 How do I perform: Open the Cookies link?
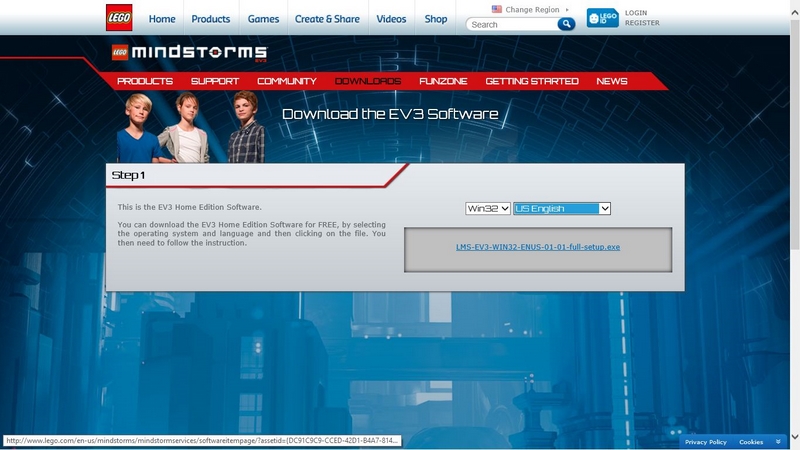(751, 442)
